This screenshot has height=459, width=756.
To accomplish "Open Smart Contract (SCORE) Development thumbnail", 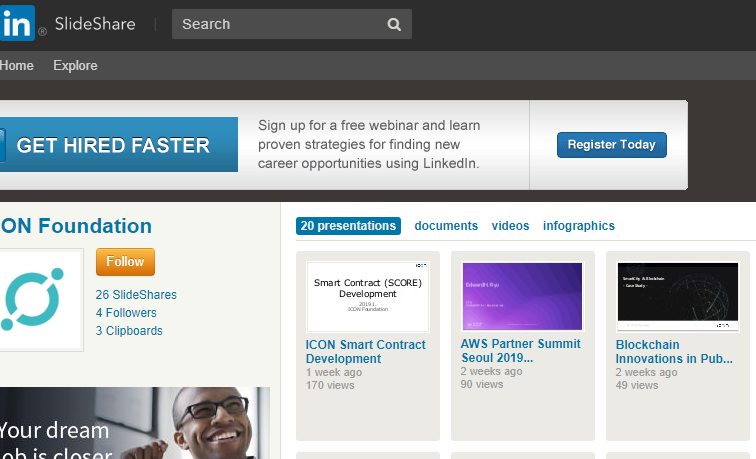I will [x=367, y=297].
